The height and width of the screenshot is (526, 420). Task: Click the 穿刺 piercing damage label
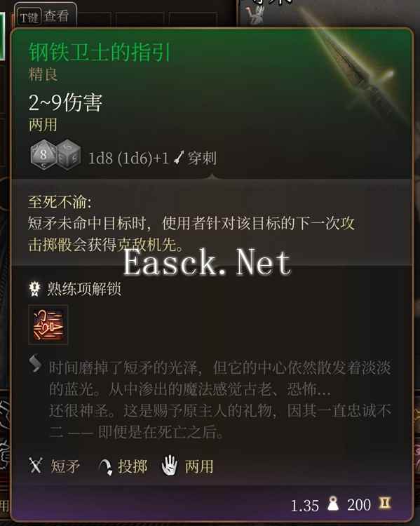pos(202,158)
